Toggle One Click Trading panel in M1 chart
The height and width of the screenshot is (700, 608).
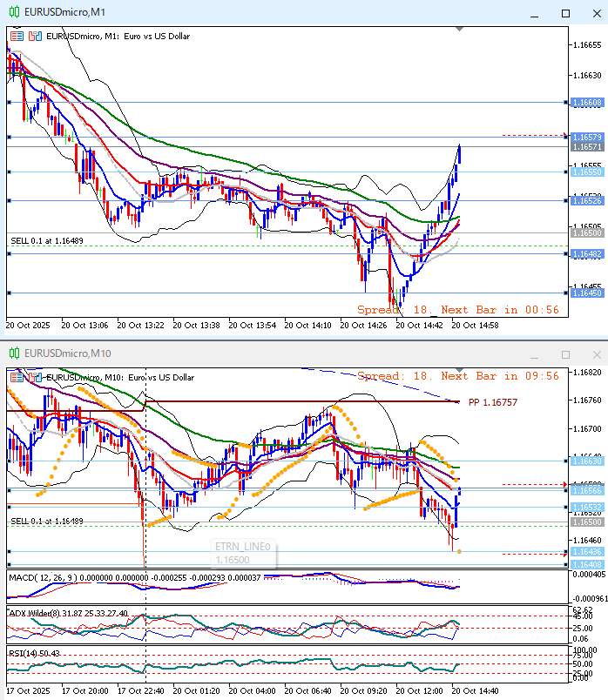coord(17,37)
